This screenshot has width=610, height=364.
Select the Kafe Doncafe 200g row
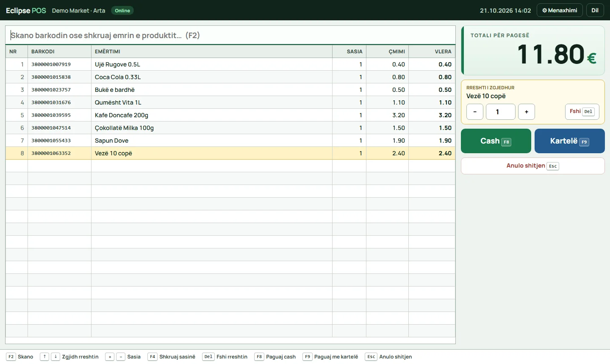click(230, 115)
